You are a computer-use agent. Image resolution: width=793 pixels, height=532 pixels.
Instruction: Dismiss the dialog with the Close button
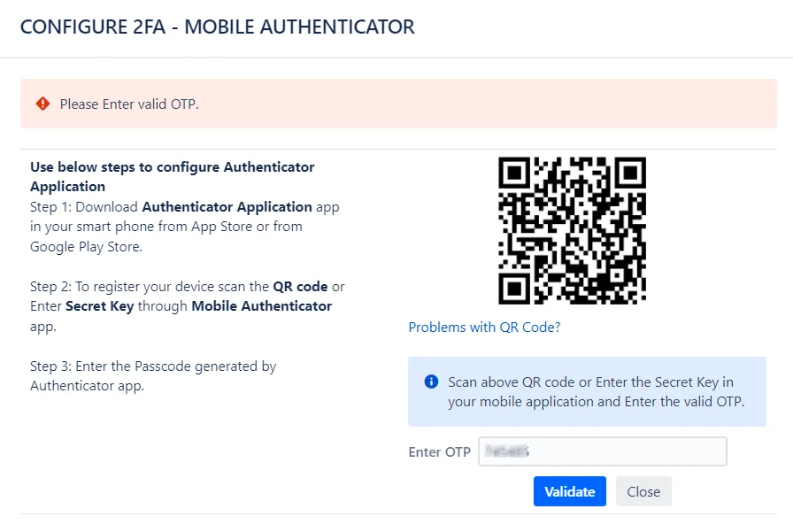pos(643,491)
